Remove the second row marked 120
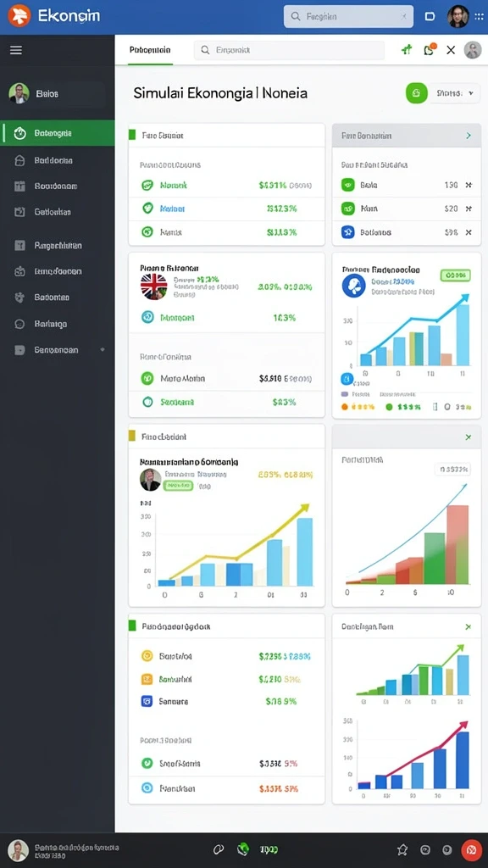The image size is (488, 868). (x=469, y=209)
